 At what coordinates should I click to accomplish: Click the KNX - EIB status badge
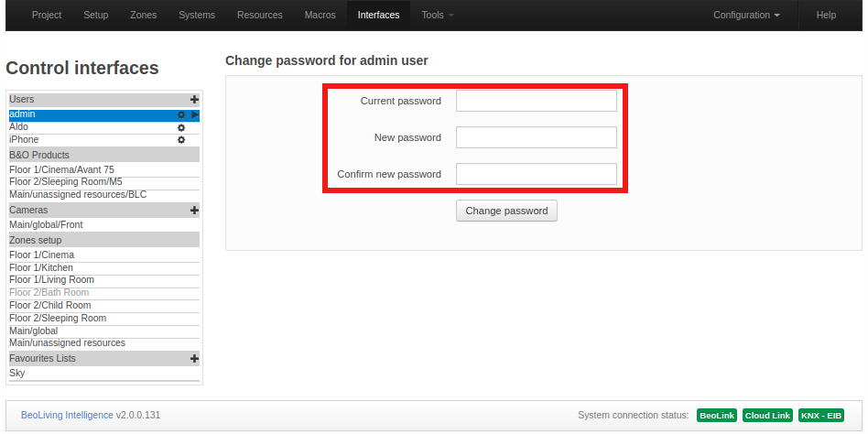[x=821, y=415]
